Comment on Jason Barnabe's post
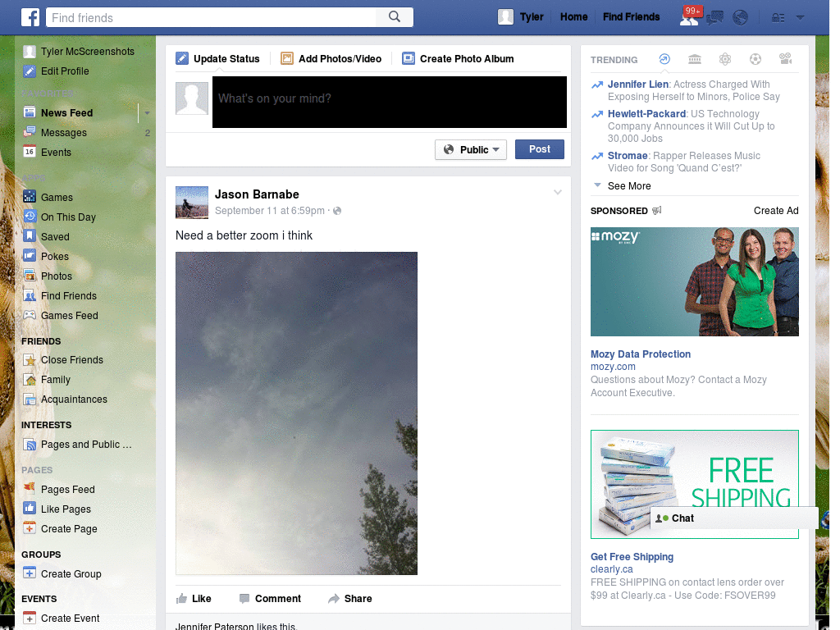 (x=271, y=598)
